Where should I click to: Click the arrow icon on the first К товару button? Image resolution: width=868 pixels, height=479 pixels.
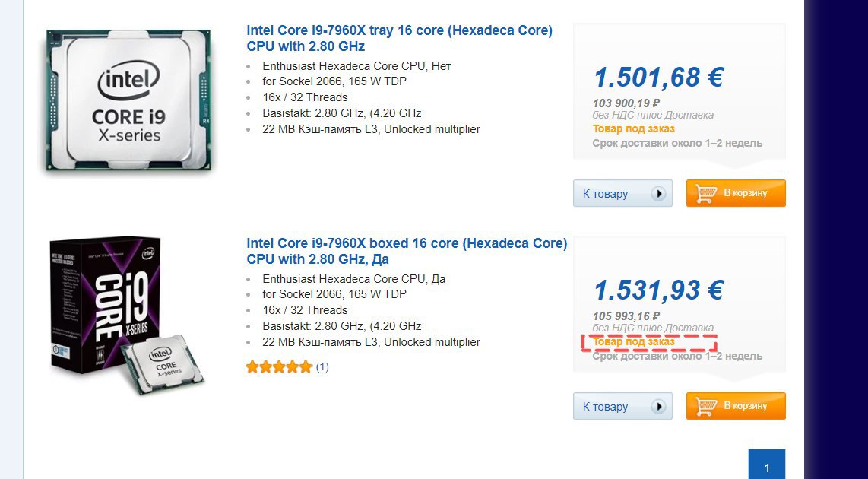[658, 194]
